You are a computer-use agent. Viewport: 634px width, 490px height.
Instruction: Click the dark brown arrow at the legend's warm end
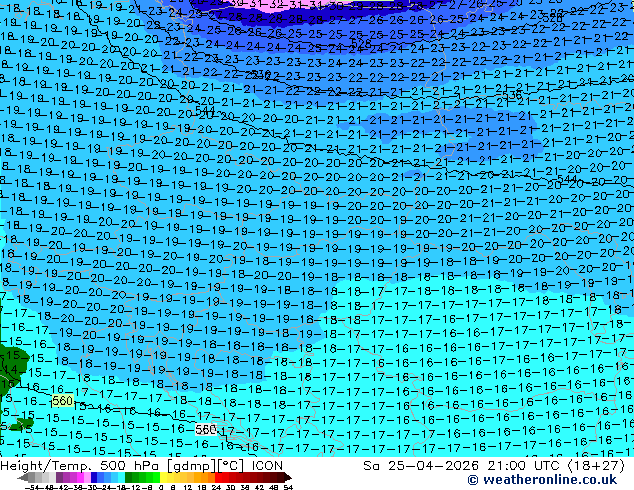(288, 477)
